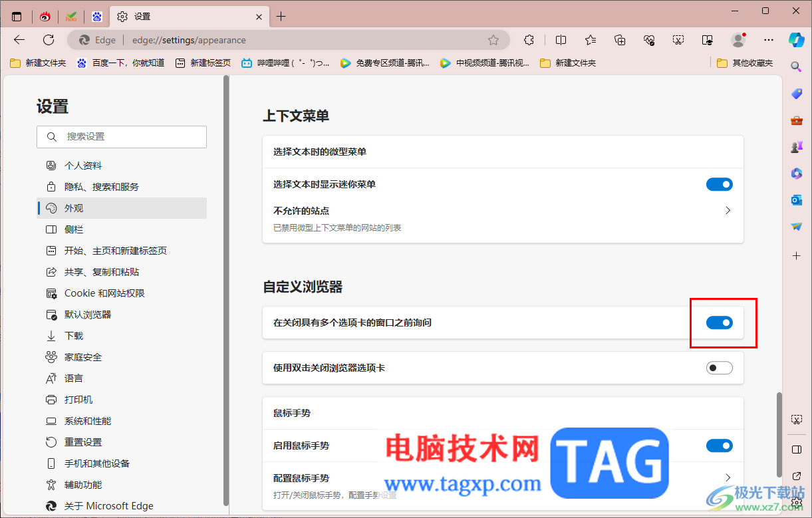Open 默认浏览器 settings
The height and width of the screenshot is (518, 812).
tap(122, 315)
